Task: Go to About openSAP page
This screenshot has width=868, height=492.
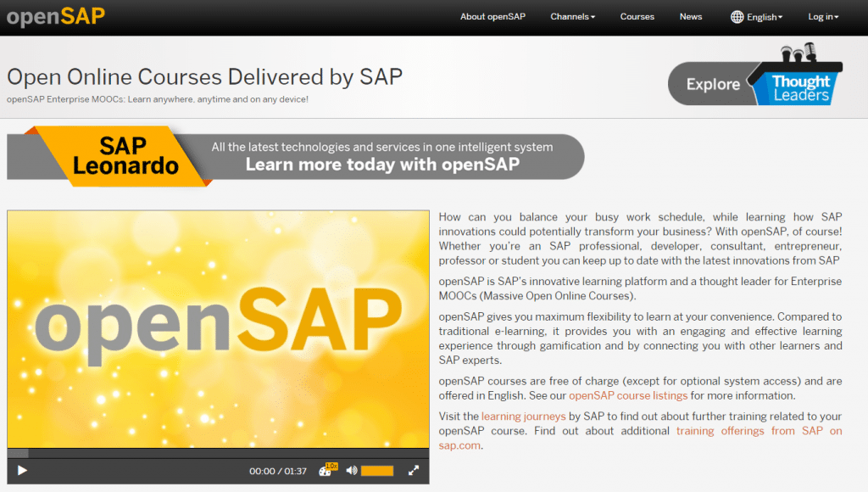Action: [492, 17]
